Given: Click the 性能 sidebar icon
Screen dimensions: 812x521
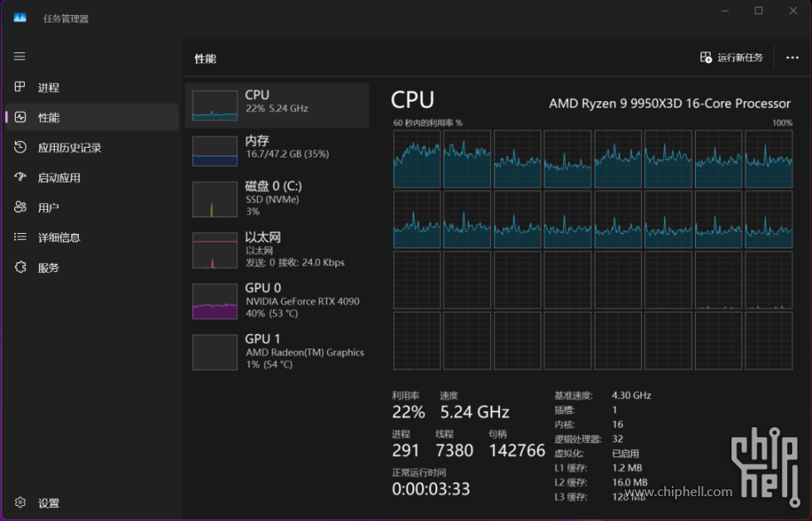Looking at the screenshot, I should [20, 117].
